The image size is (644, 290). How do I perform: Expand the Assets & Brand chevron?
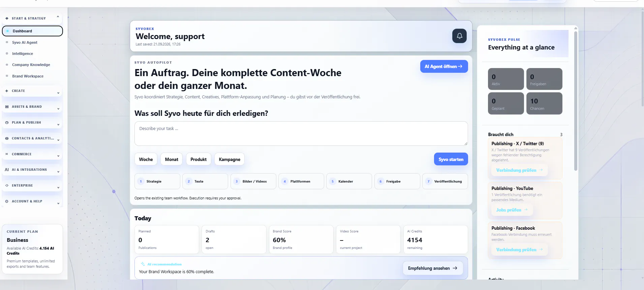58,108
